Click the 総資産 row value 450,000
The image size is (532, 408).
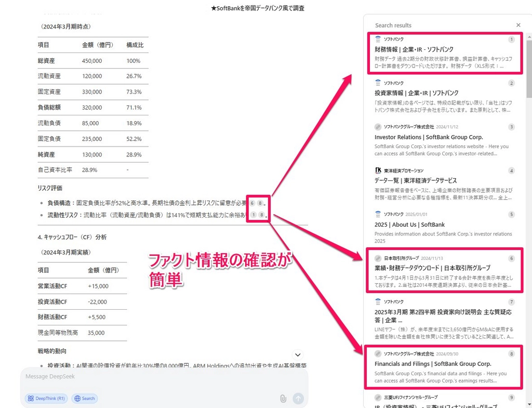click(92, 61)
